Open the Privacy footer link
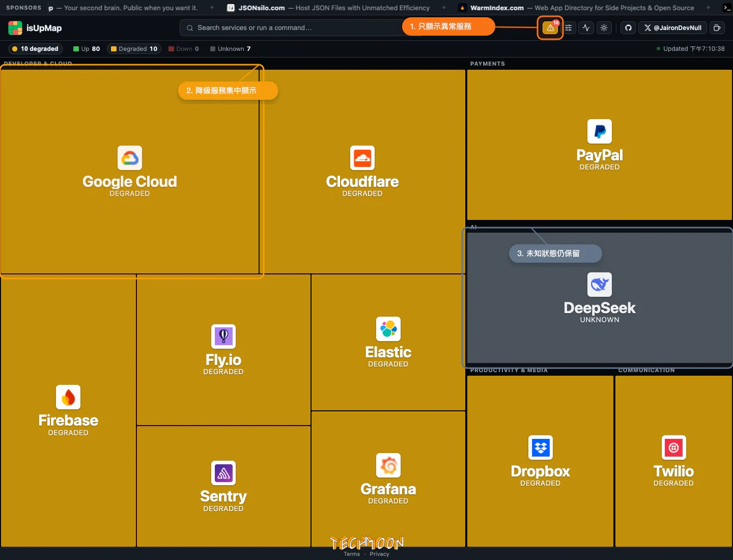This screenshot has height=560, width=733. click(379, 554)
